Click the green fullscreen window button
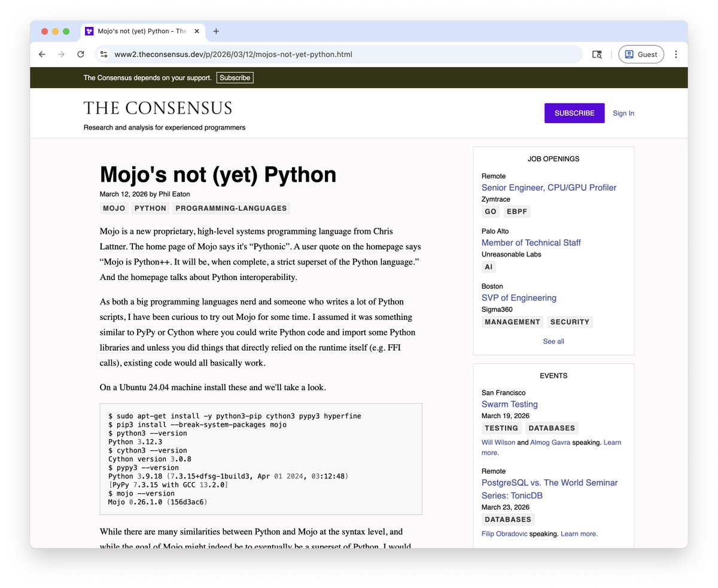Image resolution: width=718 pixels, height=588 pixels. 66,31
